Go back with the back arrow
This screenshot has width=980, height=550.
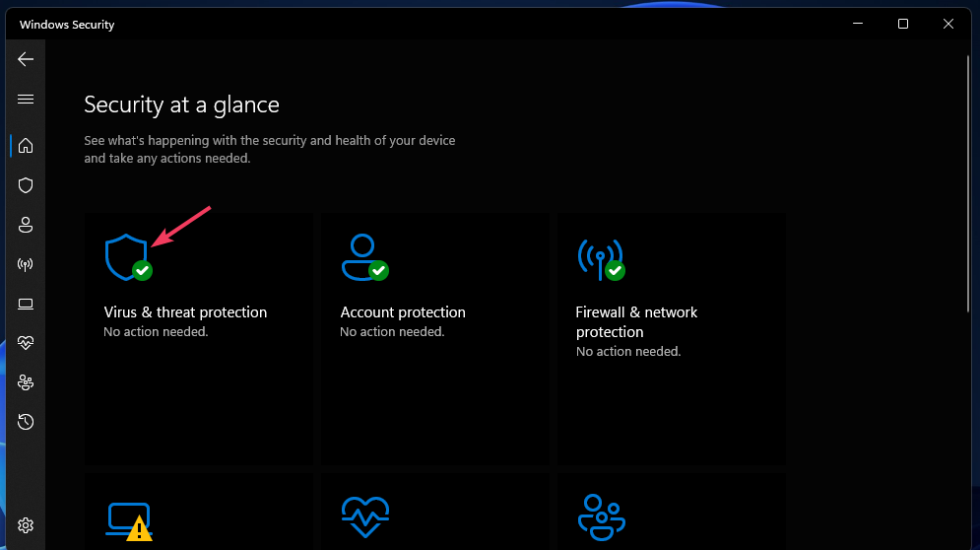(x=26, y=59)
